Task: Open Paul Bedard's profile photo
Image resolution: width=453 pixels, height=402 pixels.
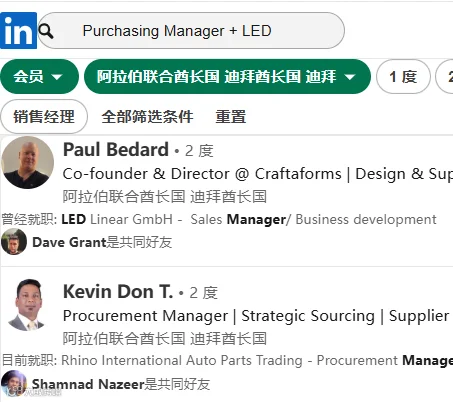Action: point(28,162)
